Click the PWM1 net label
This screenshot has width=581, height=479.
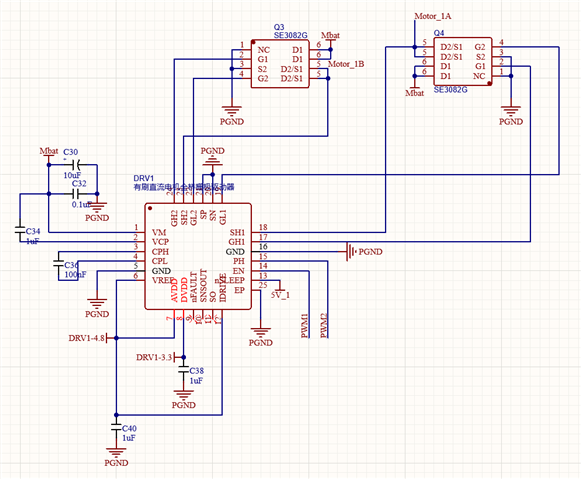click(305, 326)
